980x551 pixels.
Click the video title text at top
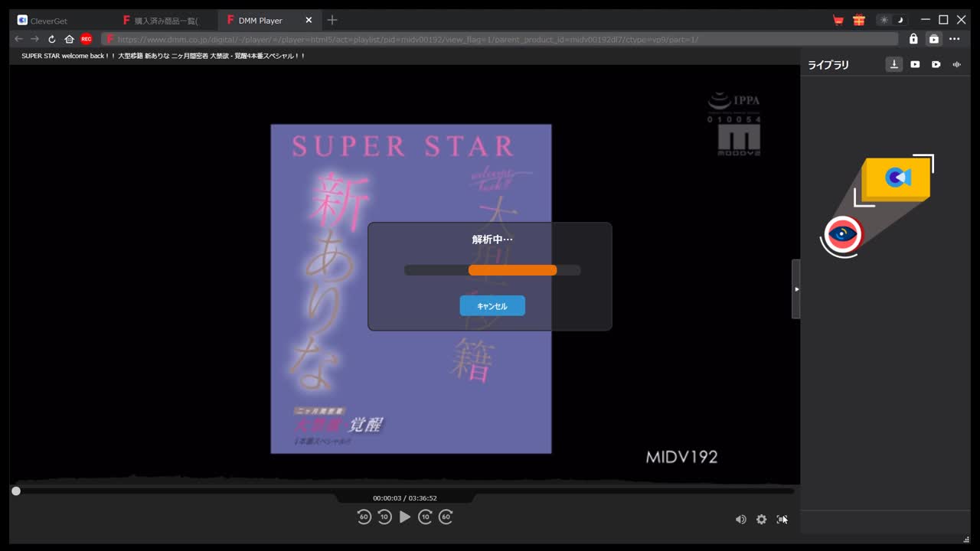(x=164, y=56)
